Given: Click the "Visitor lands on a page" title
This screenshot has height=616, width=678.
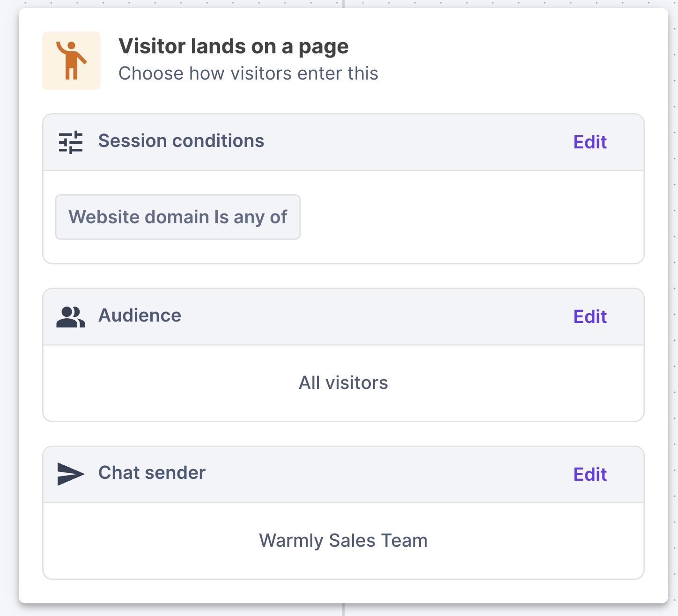Looking at the screenshot, I should pyautogui.click(x=233, y=46).
